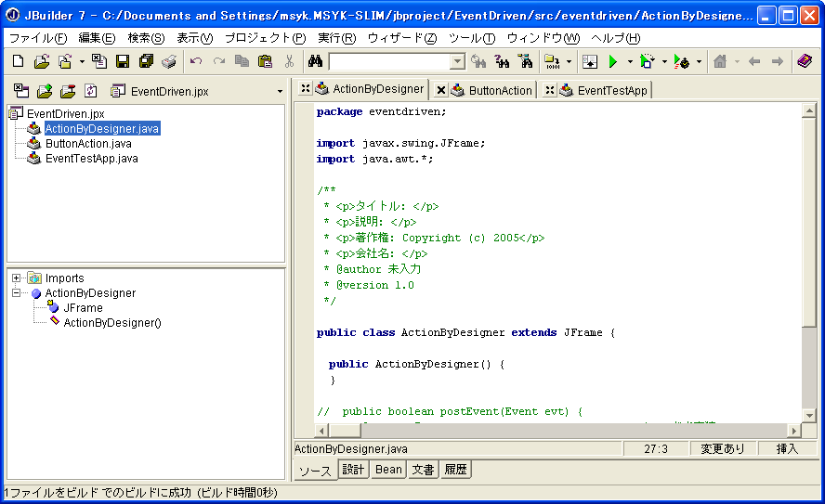Click the Save file floppy disk icon
The image size is (825, 504).
[x=123, y=62]
